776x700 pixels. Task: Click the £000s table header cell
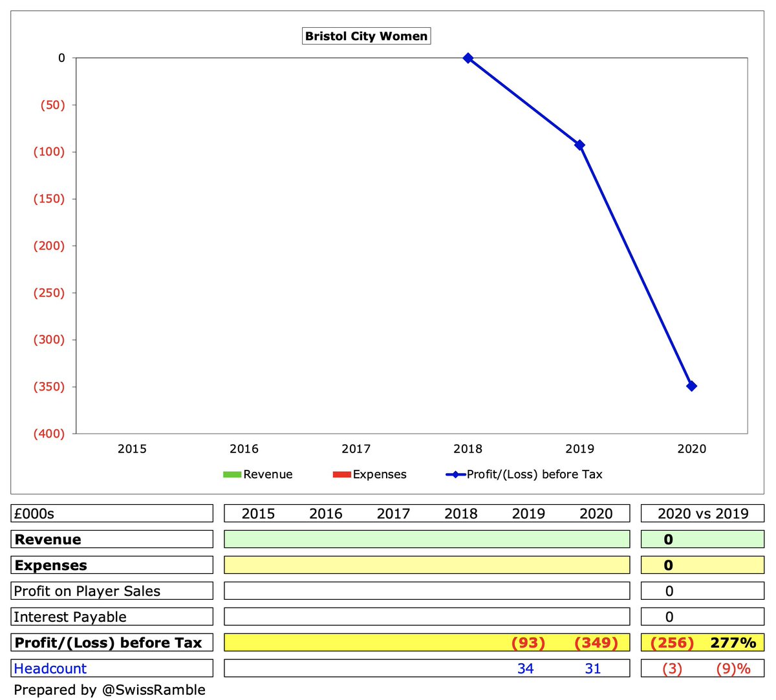(x=112, y=513)
